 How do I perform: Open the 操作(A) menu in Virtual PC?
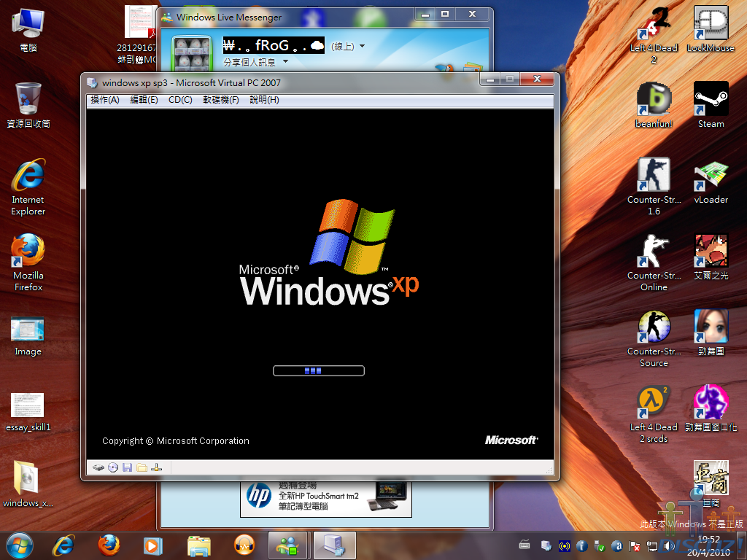point(105,100)
